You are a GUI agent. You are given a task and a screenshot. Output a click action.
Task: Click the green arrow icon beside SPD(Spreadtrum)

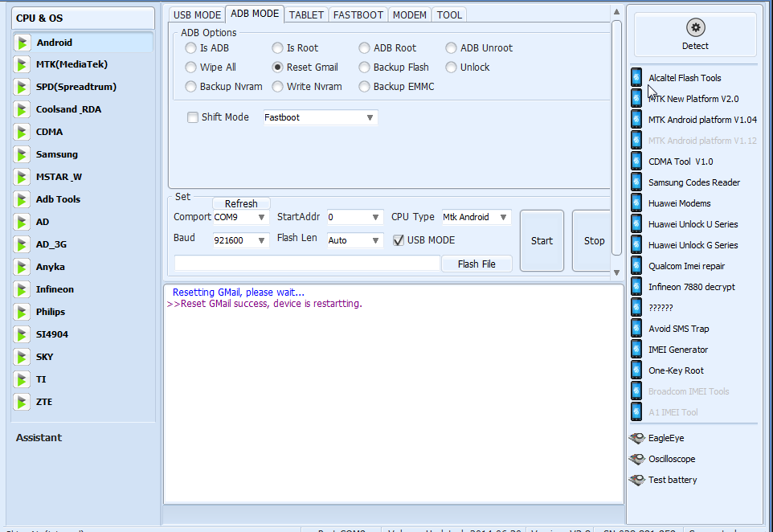22,88
